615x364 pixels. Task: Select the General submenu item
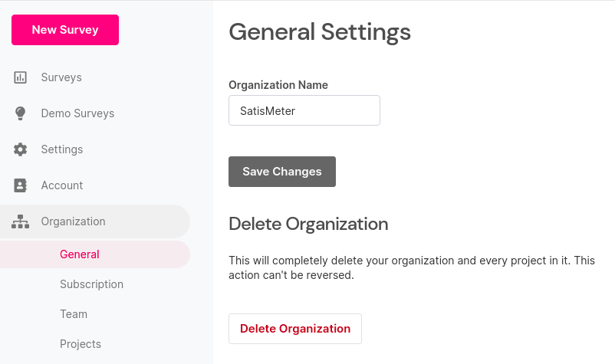tap(95, 254)
